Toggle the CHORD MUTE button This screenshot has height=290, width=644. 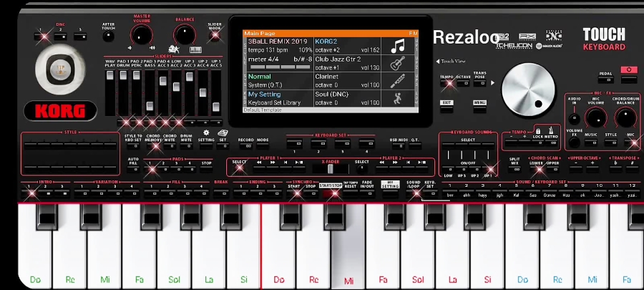(x=170, y=145)
